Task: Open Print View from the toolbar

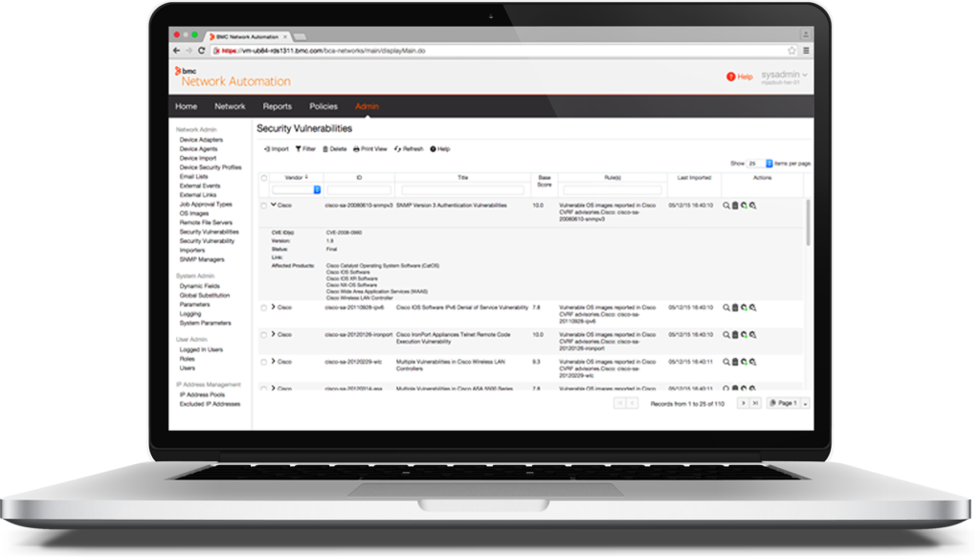Action: (x=370, y=148)
